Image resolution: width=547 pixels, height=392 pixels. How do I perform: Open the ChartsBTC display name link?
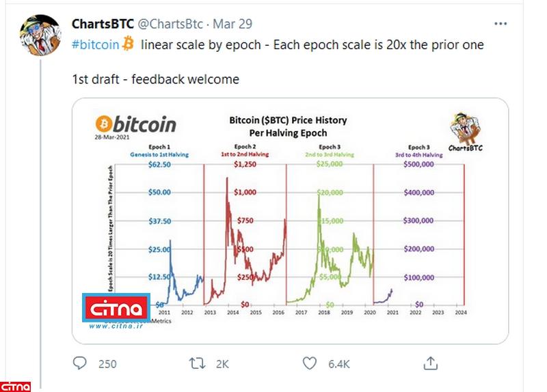tap(103, 24)
